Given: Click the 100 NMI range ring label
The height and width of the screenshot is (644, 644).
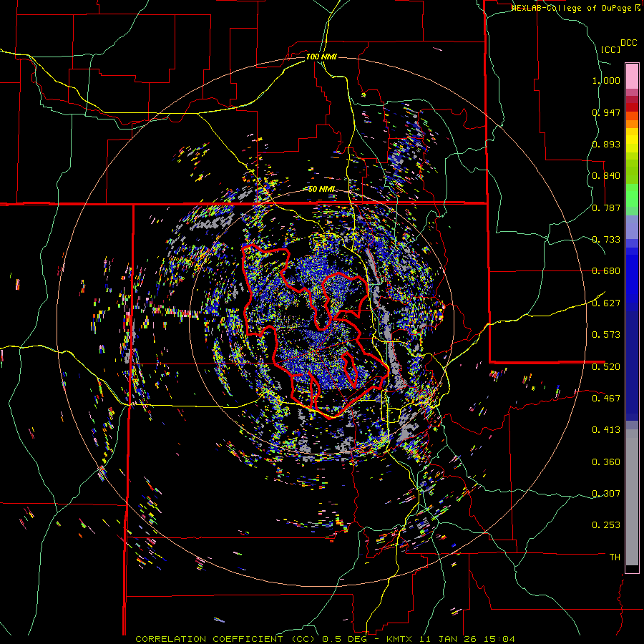Looking at the screenshot, I should [x=321, y=57].
